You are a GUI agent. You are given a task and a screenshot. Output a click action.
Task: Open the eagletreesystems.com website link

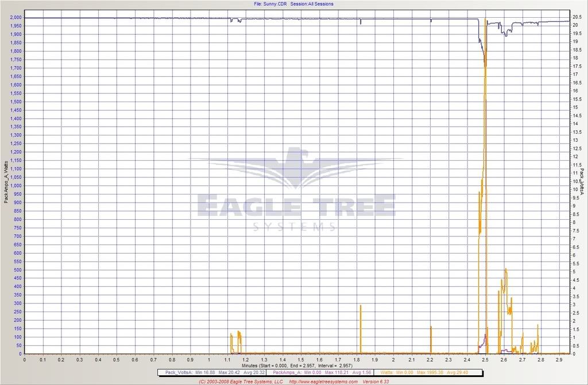tap(324, 381)
